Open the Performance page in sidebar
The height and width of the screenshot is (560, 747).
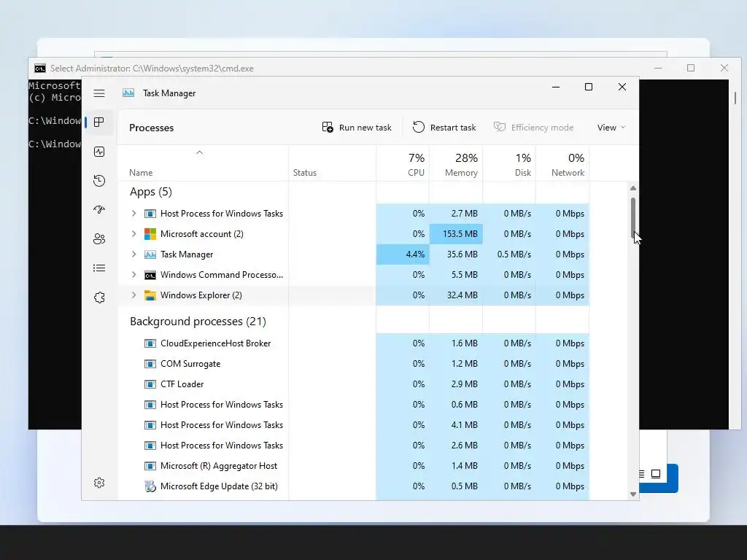click(99, 152)
